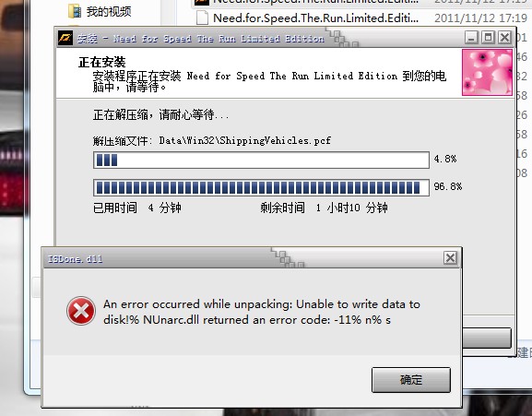Click the ISDone.dll dialog title bar
Screen dimensions: 532x416
(x=238, y=259)
